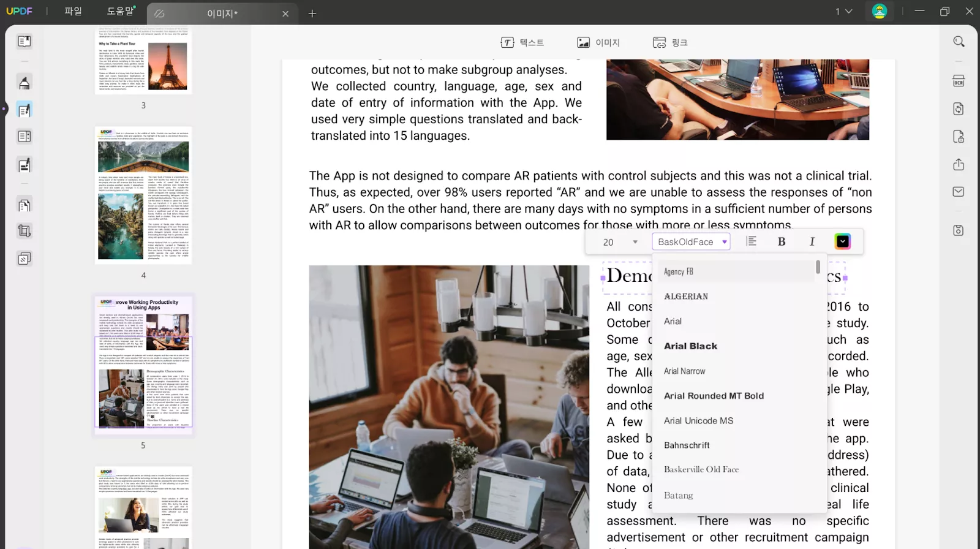Open the Fill and Sign tool in sidebar

(24, 165)
